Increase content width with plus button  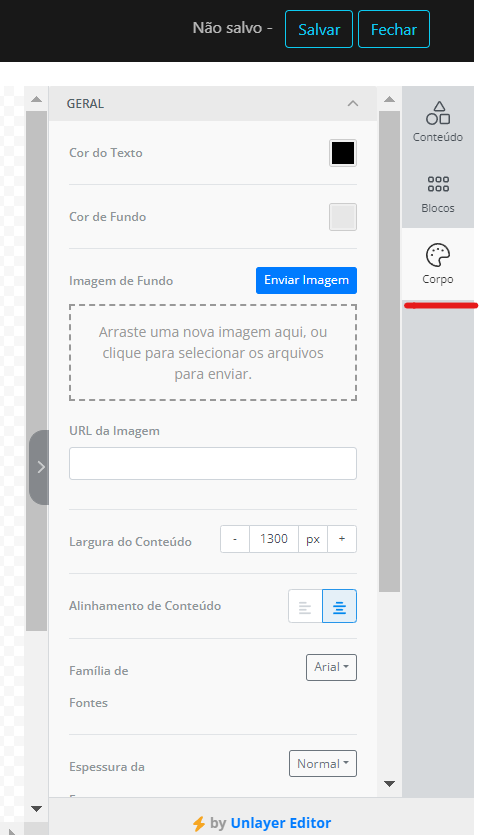(342, 539)
